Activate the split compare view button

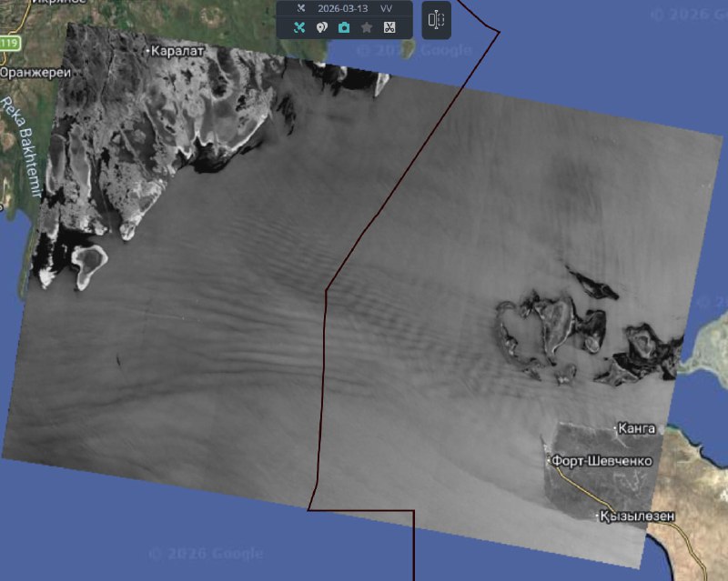(x=436, y=20)
